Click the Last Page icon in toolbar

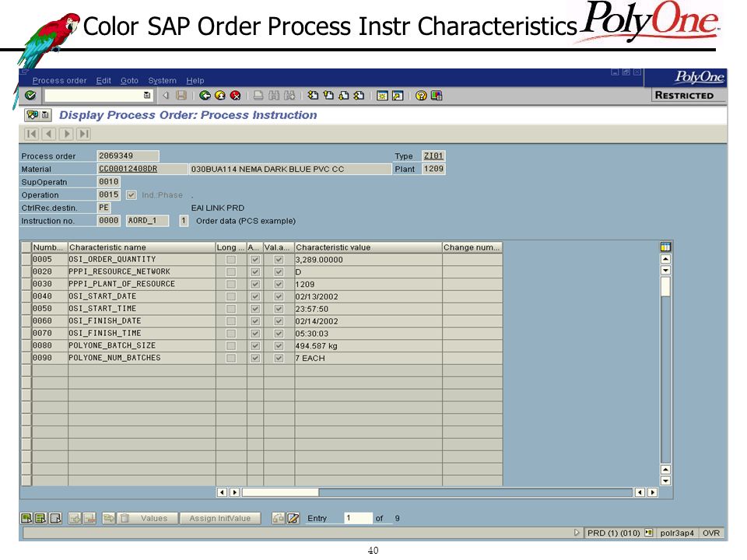pyautogui.click(x=359, y=96)
